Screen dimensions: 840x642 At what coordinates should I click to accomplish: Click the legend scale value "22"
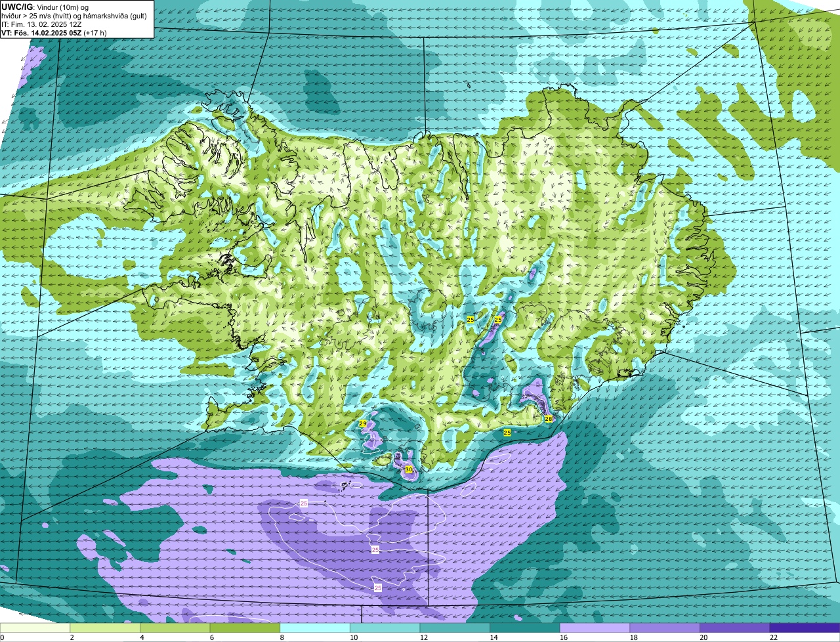click(774, 637)
